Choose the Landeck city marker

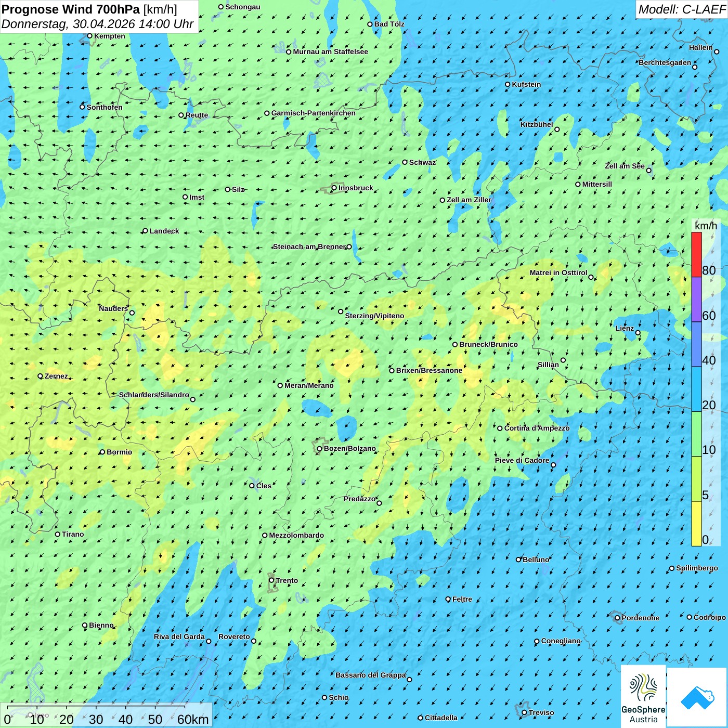coord(145,231)
